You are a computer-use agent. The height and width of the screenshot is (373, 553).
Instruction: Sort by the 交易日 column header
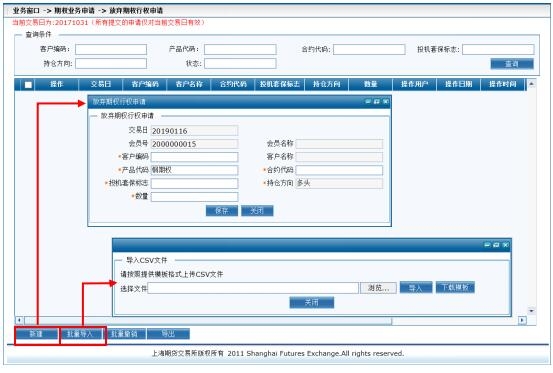(x=101, y=84)
